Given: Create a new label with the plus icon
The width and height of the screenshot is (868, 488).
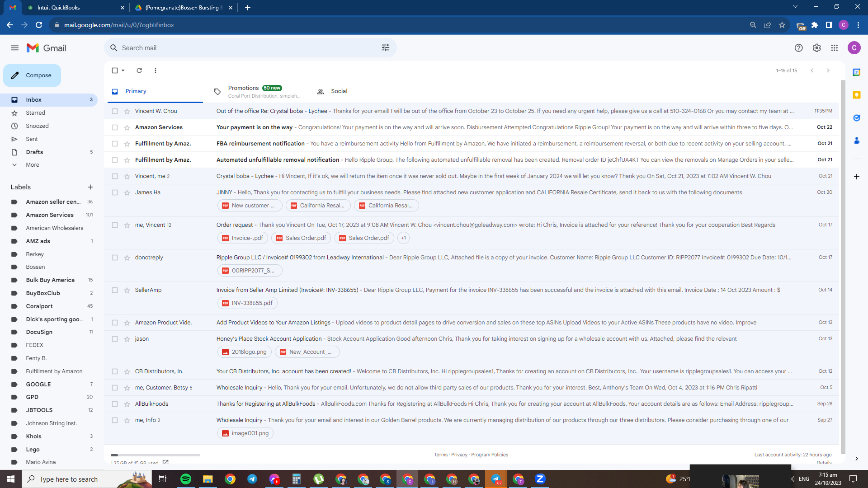Looking at the screenshot, I should point(90,187).
